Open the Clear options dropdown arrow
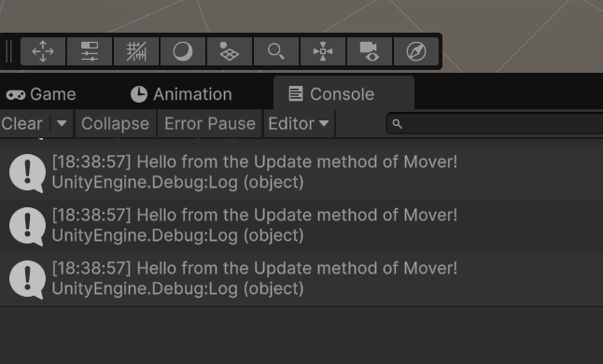The width and height of the screenshot is (603, 364). tap(62, 124)
